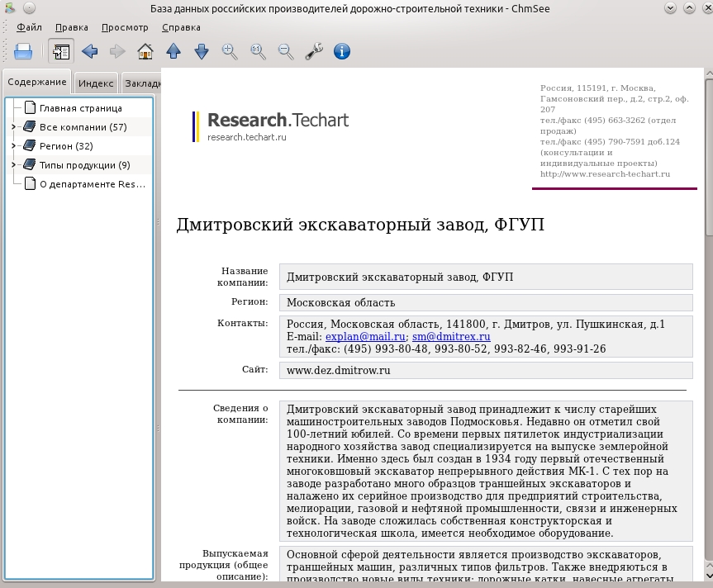
Task: Go to next page with down arrow
Action: [202, 51]
